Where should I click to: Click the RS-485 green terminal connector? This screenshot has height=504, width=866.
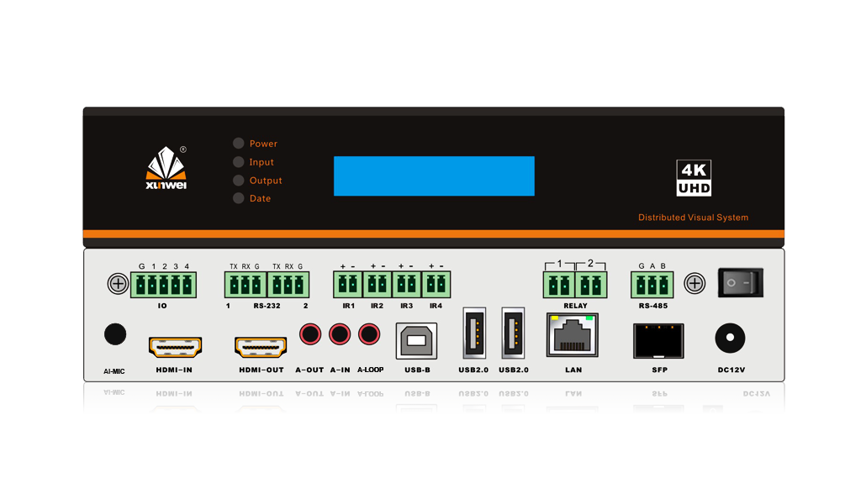click(652, 285)
